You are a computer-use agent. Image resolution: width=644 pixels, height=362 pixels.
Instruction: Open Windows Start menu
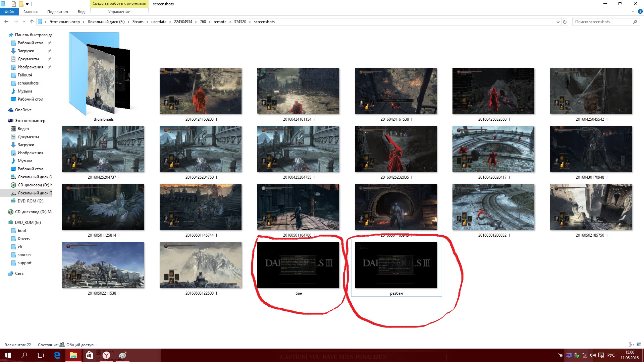click(8, 355)
